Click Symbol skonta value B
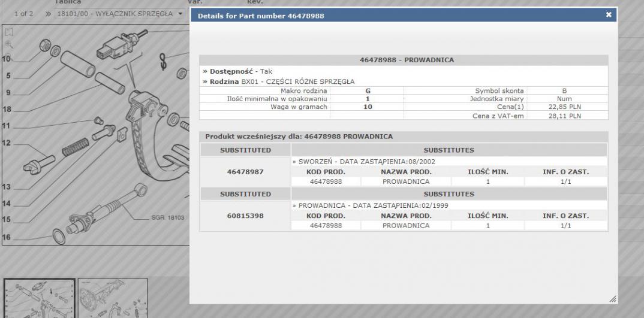Image resolution: width=644 pixels, height=318 pixels. tap(564, 91)
